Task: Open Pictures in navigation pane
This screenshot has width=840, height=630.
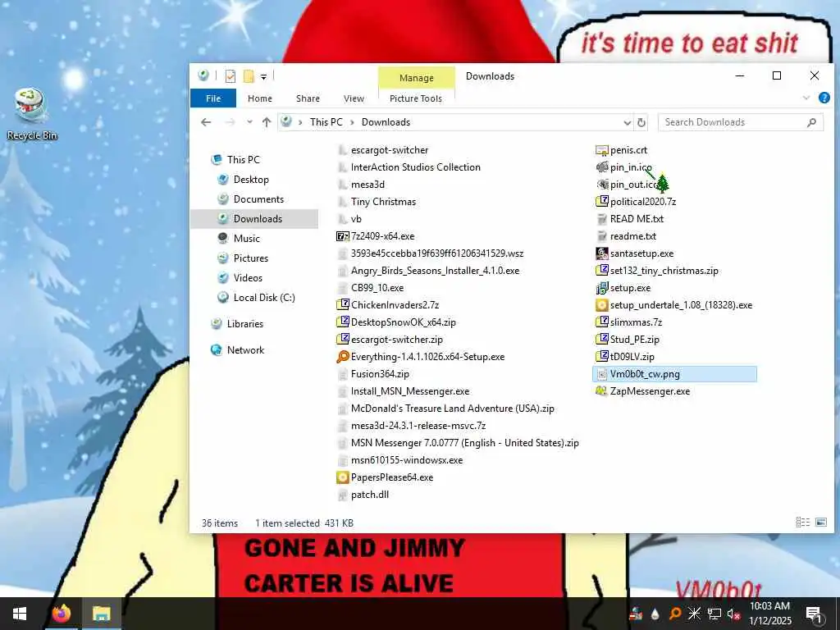Action: coord(251,258)
